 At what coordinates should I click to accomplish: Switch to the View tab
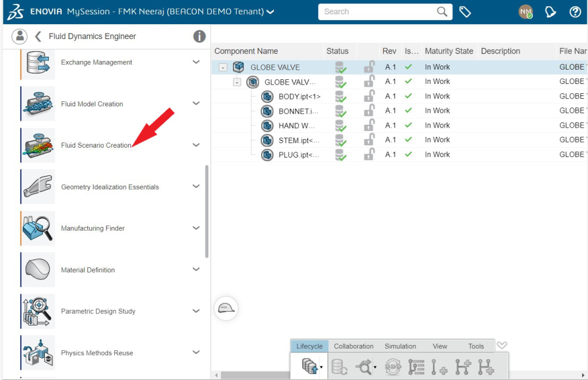click(439, 346)
